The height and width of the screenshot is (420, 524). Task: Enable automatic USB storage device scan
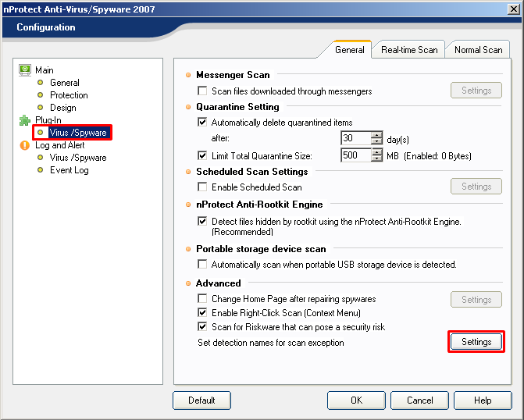[x=202, y=265]
